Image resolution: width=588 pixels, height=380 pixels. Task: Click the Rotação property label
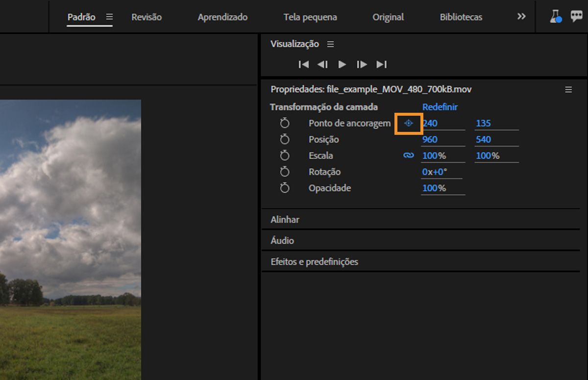pos(324,172)
